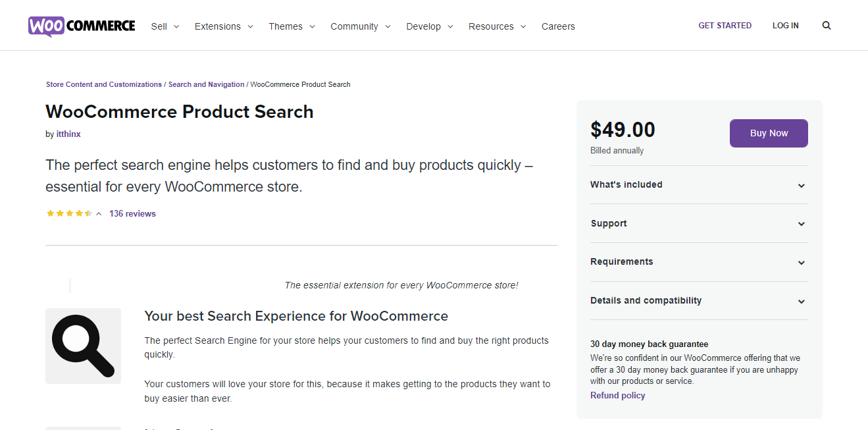Click the star rating icons
Image resolution: width=868 pixels, height=430 pixels.
tap(69, 213)
